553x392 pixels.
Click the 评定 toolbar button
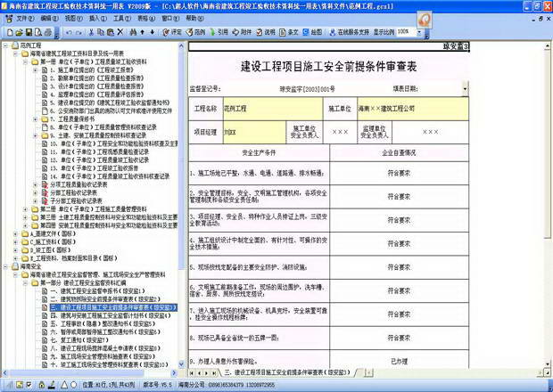tap(172, 32)
